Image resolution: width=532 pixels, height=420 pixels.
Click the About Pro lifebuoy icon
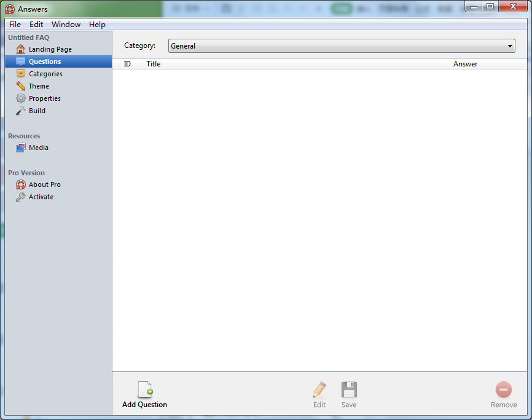pos(21,184)
